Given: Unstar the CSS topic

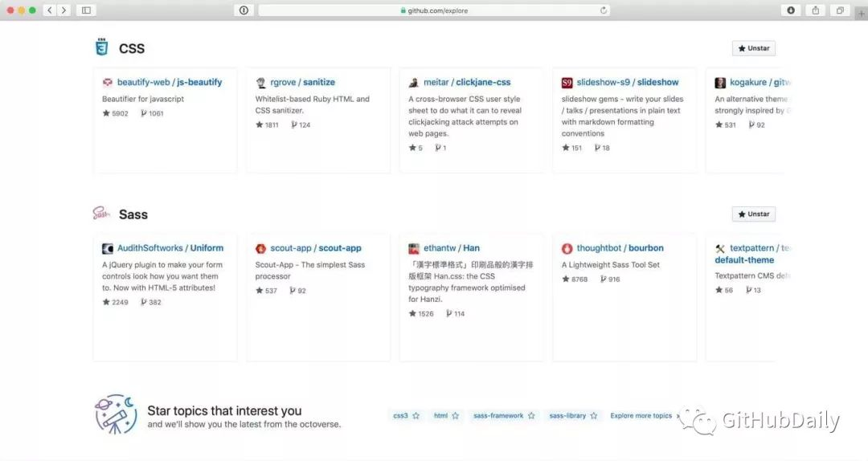Looking at the screenshot, I should (x=753, y=48).
